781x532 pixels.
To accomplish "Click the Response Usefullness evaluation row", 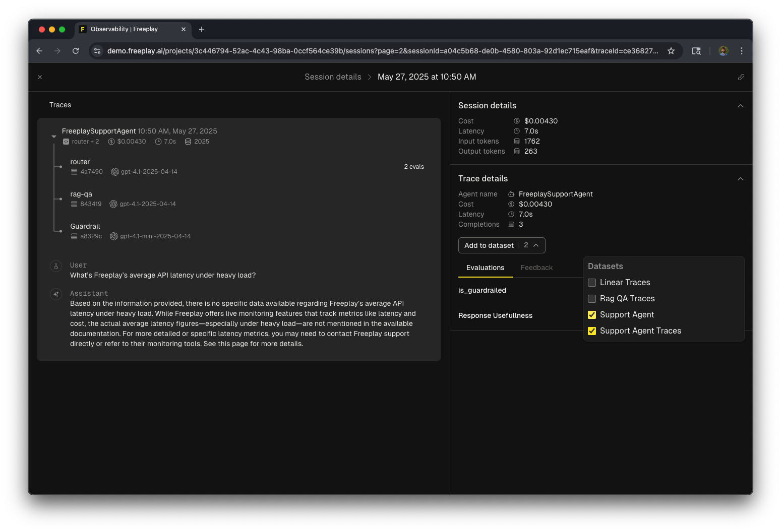I will point(495,315).
